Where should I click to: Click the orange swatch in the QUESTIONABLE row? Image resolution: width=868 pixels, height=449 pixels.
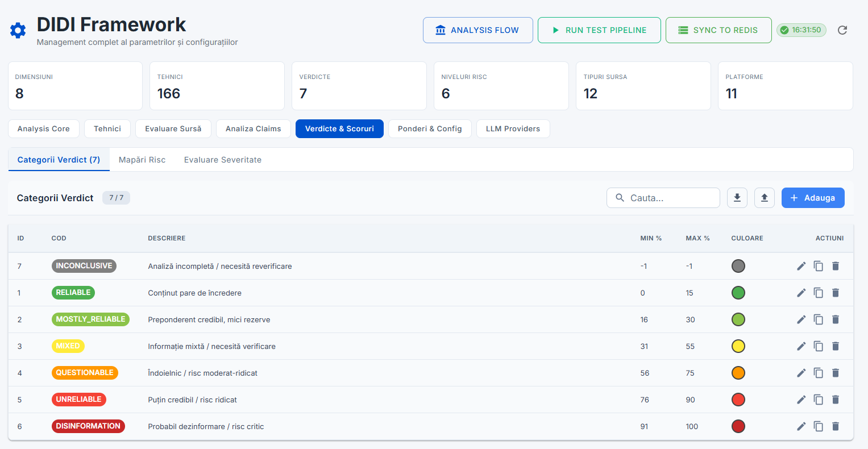click(738, 373)
